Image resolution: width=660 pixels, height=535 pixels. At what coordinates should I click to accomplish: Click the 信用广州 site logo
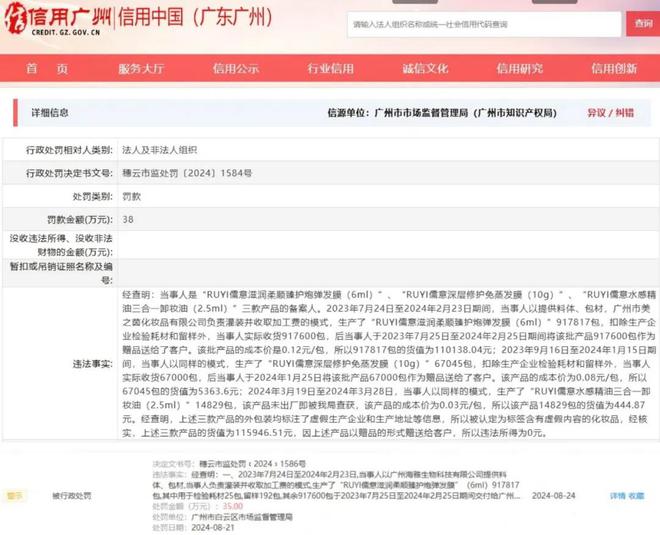coord(58,19)
